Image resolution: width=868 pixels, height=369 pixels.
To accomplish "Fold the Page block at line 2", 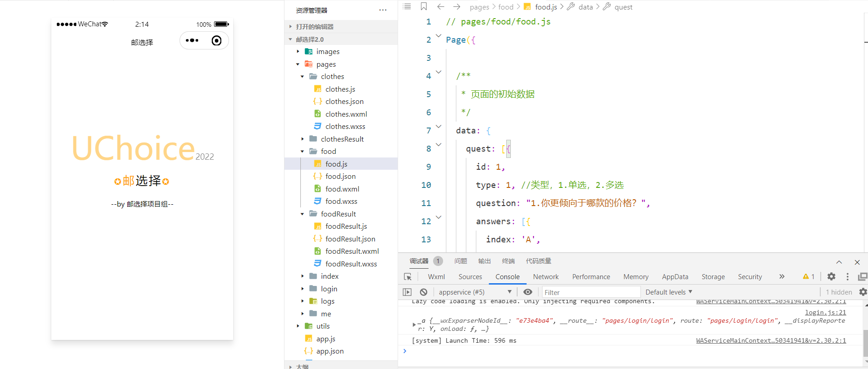I will pyautogui.click(x=439, y=35).
